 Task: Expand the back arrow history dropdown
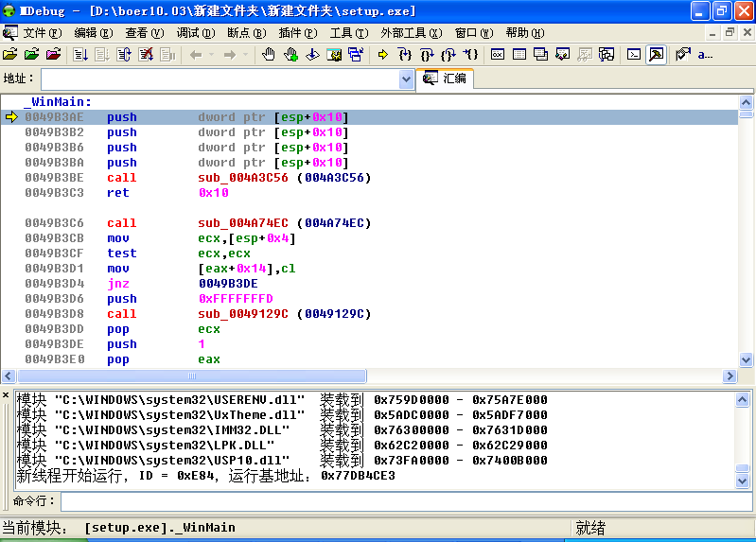[210, 55]
